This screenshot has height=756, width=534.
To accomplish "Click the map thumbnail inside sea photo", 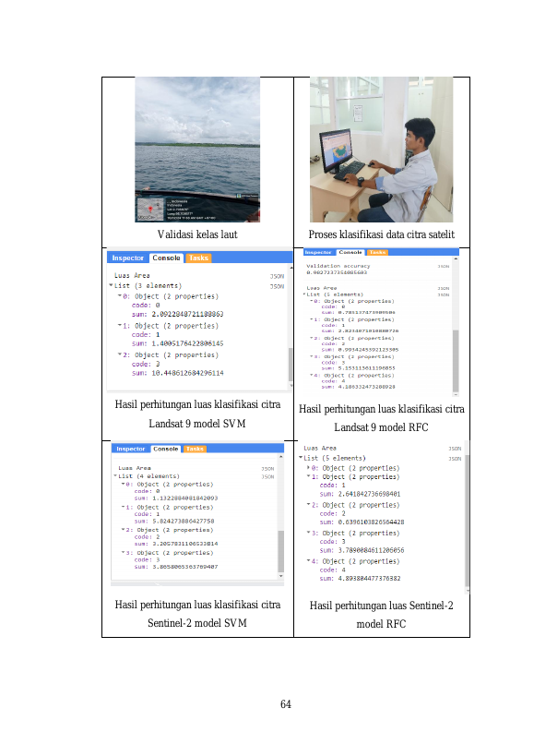I will pyautogui.click(x=150, y=209).
